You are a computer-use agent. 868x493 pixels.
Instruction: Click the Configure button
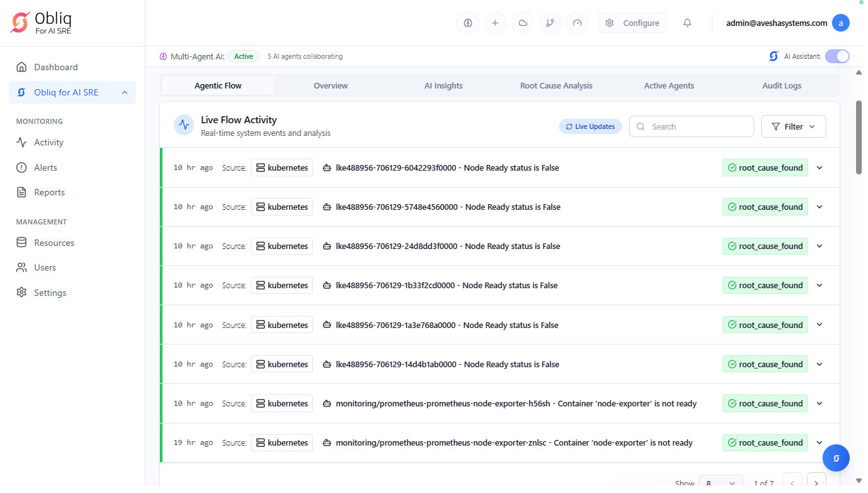pyautogui.click(x=632, y=23)
